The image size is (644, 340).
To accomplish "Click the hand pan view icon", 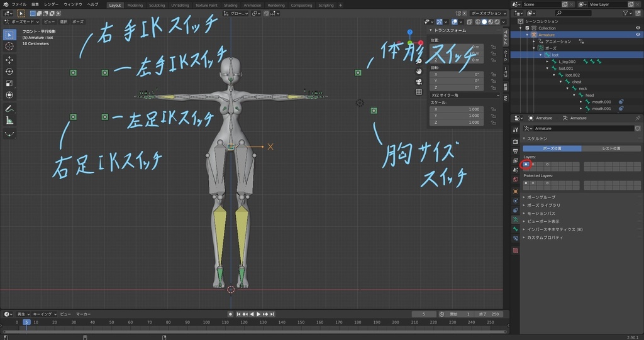I will (418, 72).
